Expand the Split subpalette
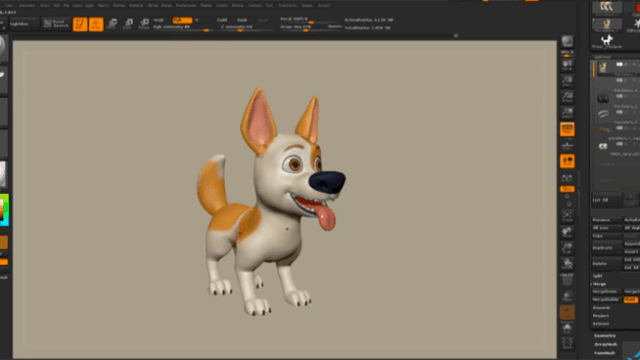The image size is (640, 360). pyautogui.click(x=598, y=276)
